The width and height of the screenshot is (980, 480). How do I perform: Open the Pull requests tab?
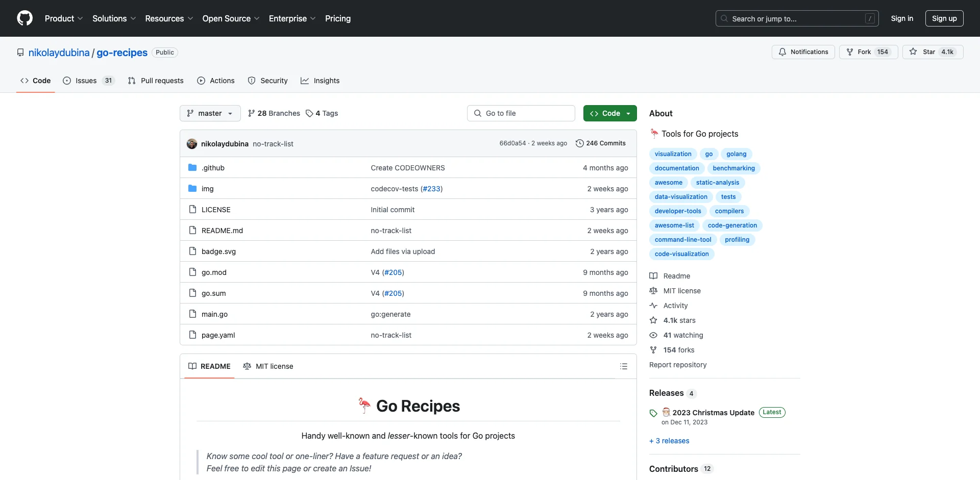(156, 81)
